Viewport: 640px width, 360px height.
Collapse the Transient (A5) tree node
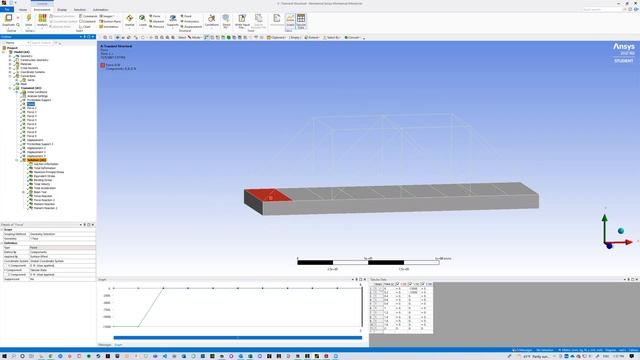coord(10,88)
